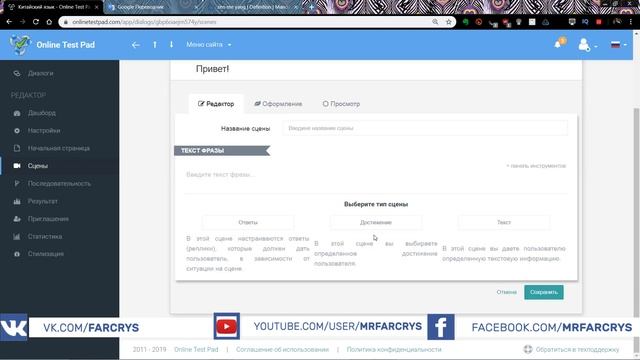Open the language flag selector
The width and height of the screenshot is (640, 360).
click(x=618, y=44)
